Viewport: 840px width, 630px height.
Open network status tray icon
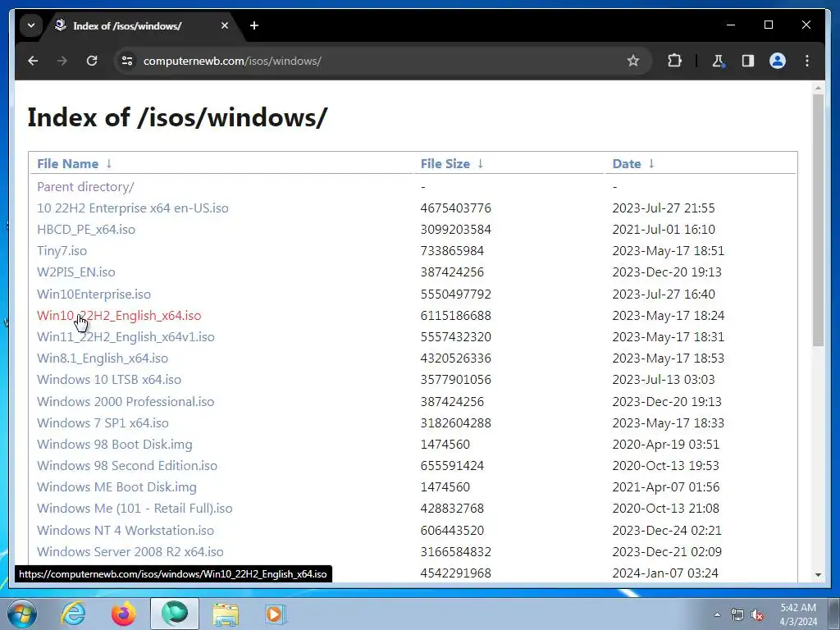click(737, 615)
